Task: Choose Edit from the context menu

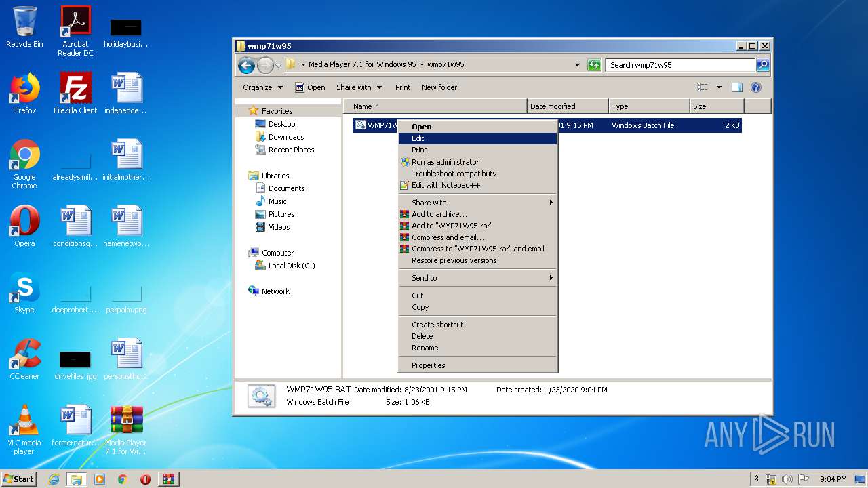Action: pos(477,138)
